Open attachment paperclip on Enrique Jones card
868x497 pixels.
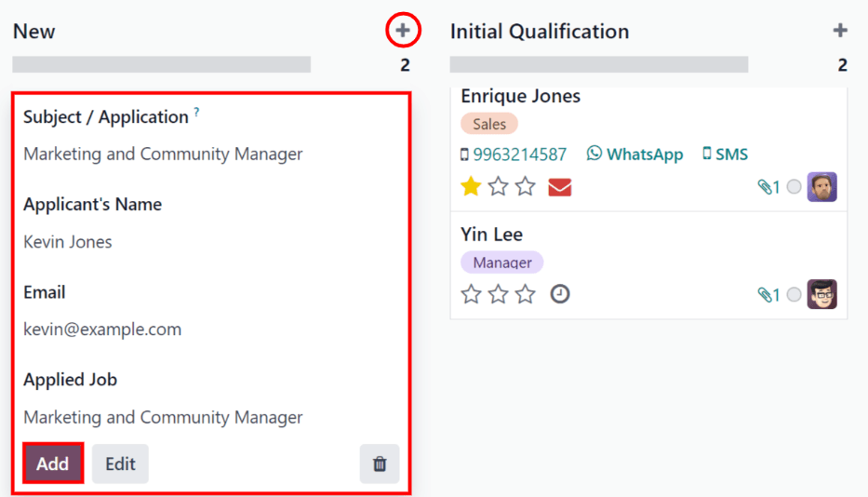(768, 187)
